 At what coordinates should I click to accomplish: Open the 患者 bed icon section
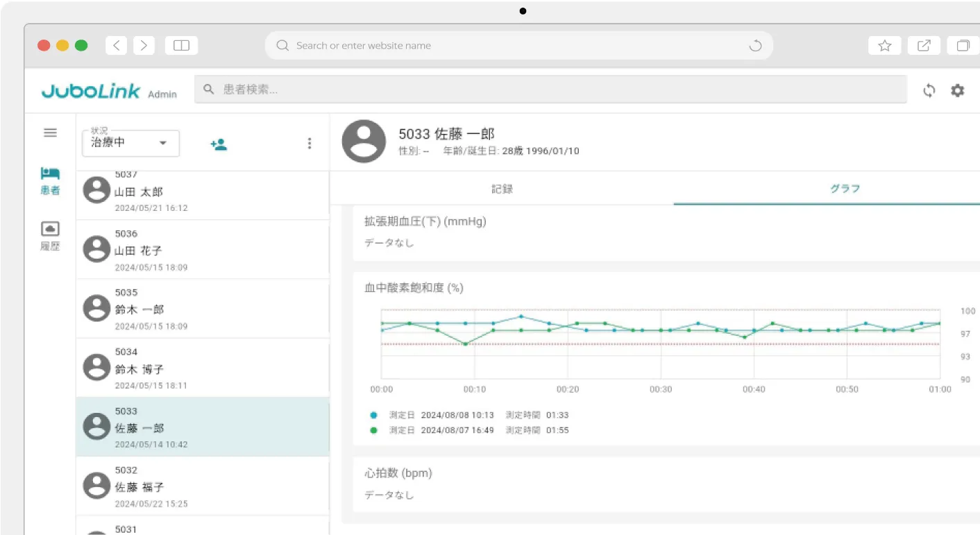[50, 180]
